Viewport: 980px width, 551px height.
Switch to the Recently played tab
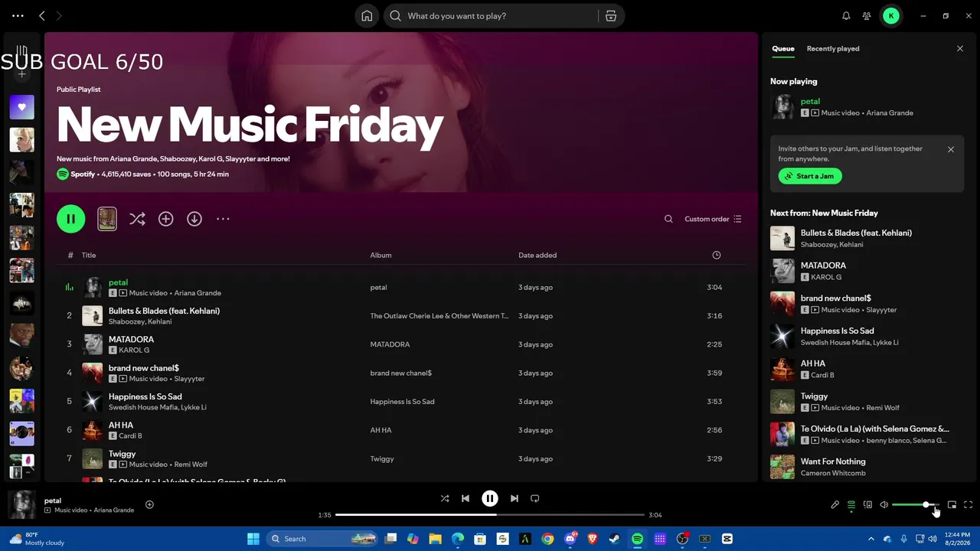click(833, 48)
